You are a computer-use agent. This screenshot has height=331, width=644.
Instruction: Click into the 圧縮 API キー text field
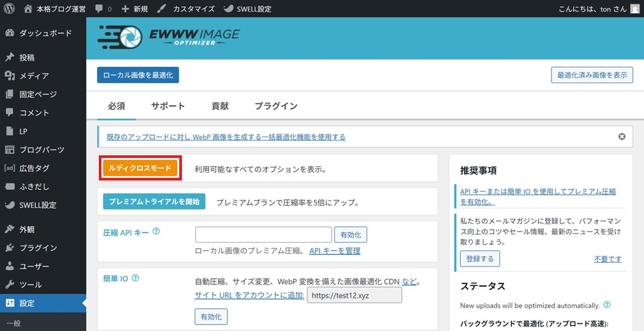click(x=263, y=235)
